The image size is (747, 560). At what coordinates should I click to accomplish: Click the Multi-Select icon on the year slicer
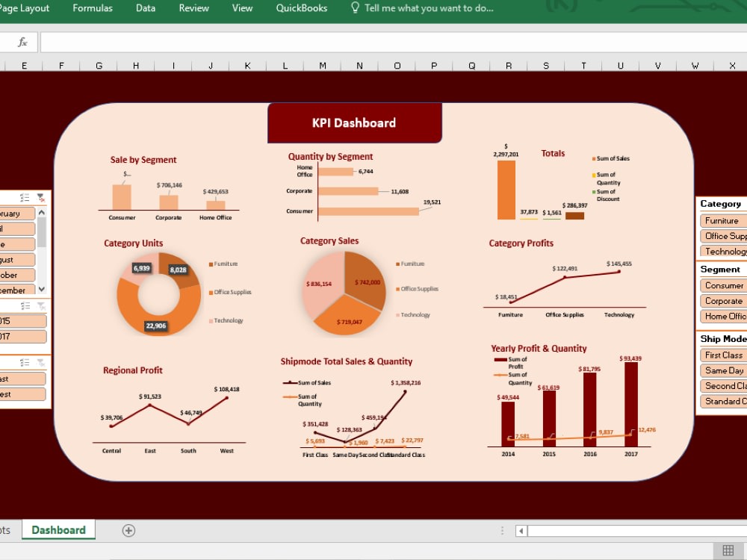(x=25, y=305)
